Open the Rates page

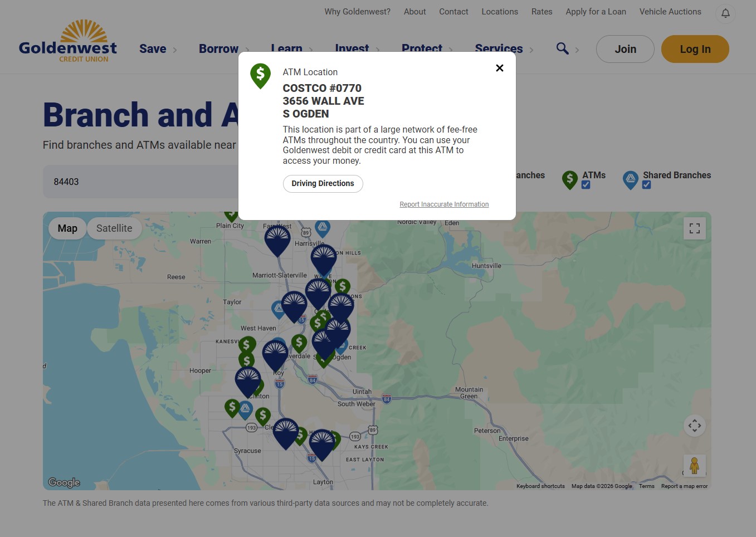pos(542,12)
